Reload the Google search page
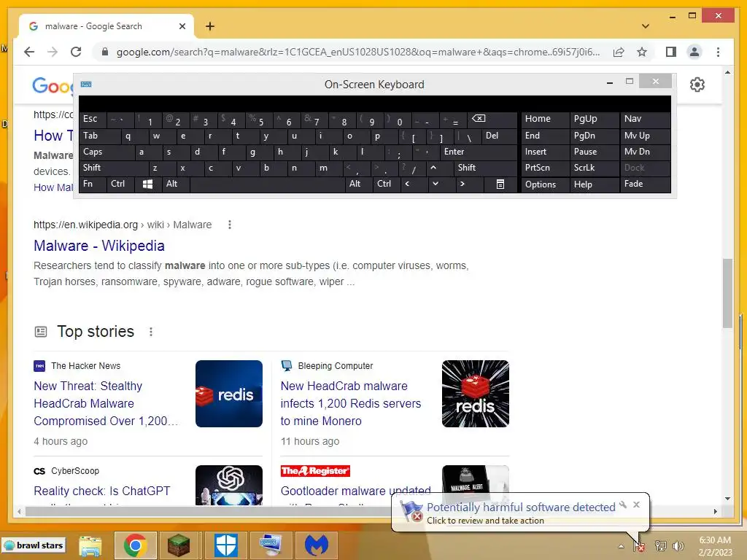 click(x=76, y=52)
